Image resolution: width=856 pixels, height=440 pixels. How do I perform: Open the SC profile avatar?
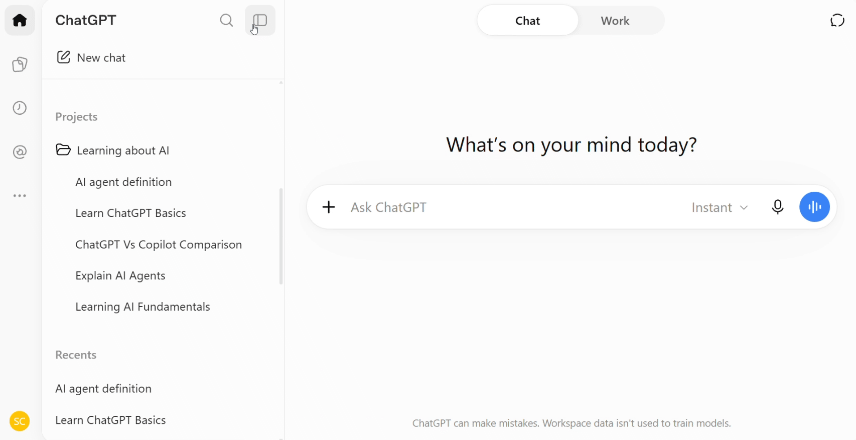(20, 421)
